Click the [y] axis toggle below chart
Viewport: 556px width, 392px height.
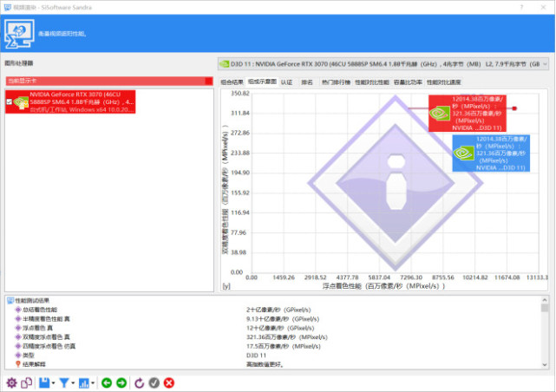[x=226, y=286]
